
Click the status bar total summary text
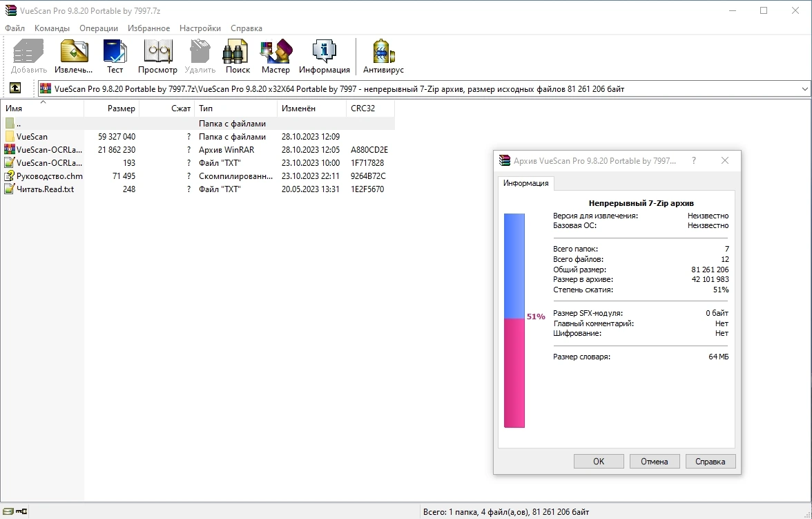506,511
